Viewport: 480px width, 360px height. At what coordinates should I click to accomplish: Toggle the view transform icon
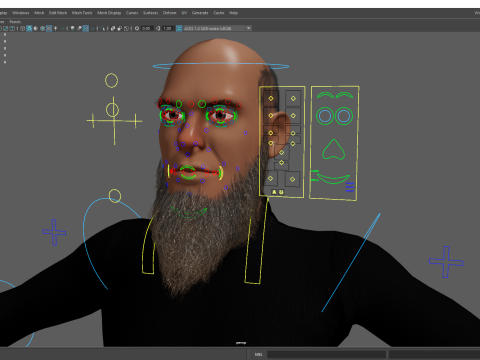click(x=179, y=29)
